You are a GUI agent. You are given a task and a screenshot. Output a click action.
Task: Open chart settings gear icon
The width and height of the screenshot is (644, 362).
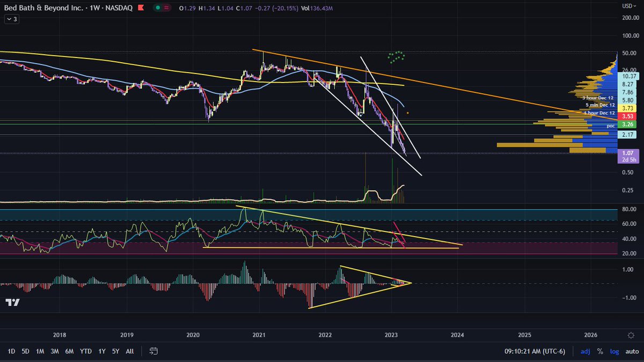[x=631, y=335]
